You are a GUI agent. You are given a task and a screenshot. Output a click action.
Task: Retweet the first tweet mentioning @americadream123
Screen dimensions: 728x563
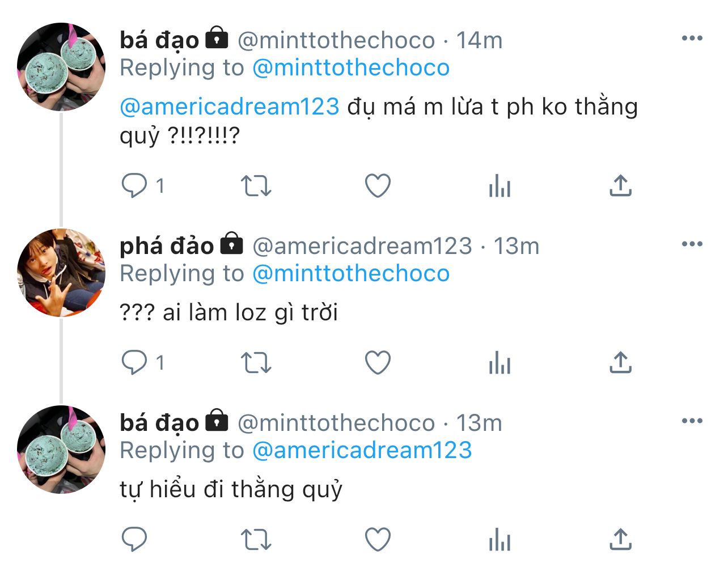coord(256,185)
